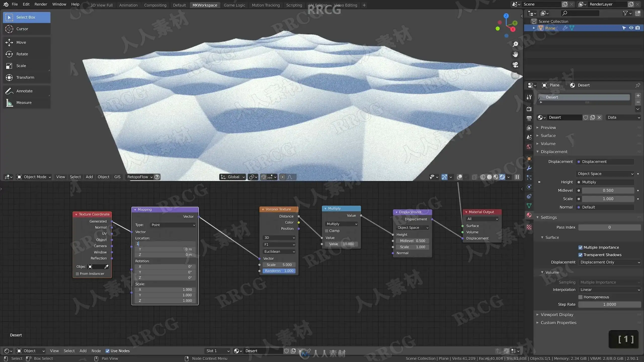Toggle Use Nodes checkbox
The height and width of the screenshot is (362, 644).
(107, 351)
